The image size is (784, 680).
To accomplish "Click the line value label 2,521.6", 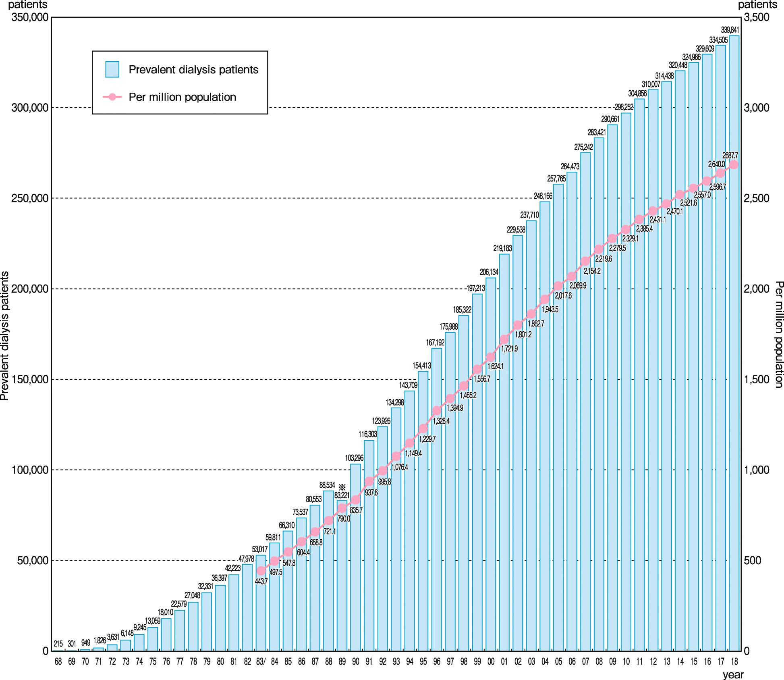I will [x=689, y=203].
